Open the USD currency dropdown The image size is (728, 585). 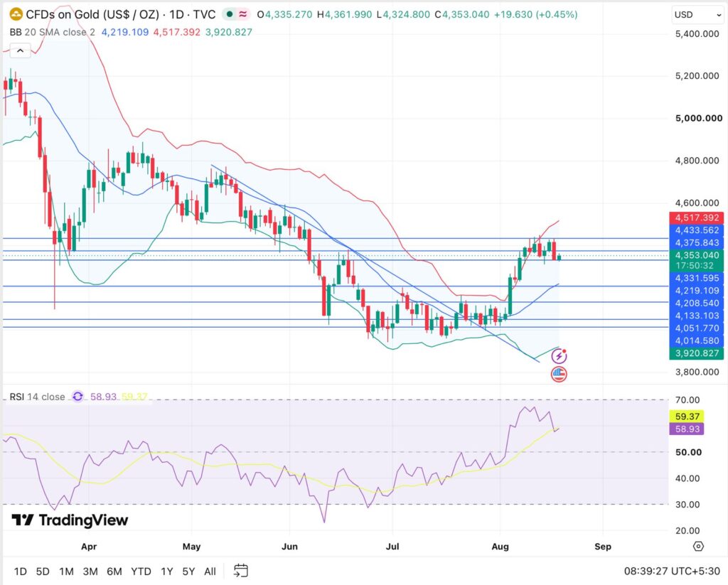(698, 15)
